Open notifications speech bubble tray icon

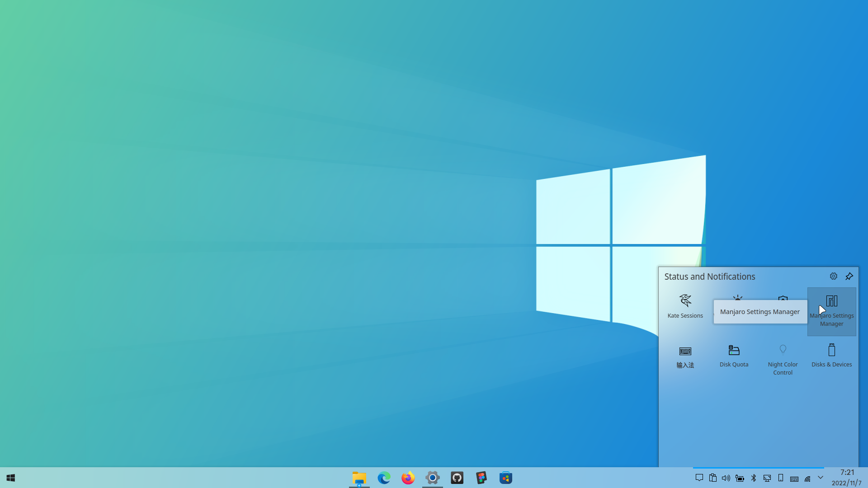pyautogui.click(x=699, y=478)
